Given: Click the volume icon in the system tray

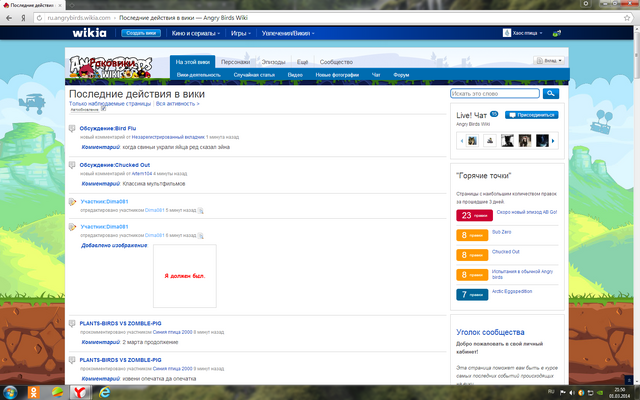Looking at the screenshot, I should pos(572,393).
